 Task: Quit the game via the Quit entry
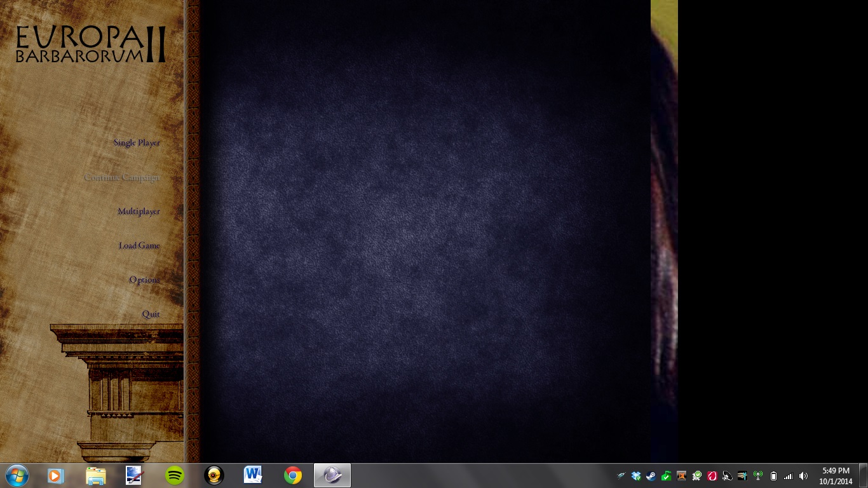[151, 315]
